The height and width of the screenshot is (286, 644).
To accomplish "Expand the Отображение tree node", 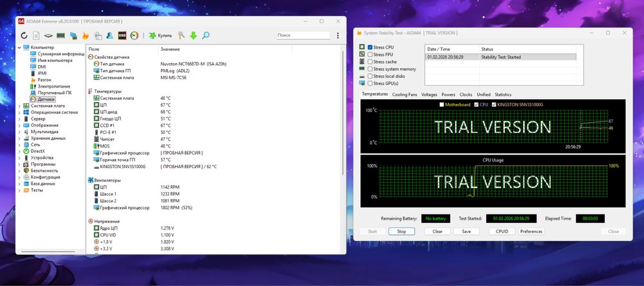I will click(x=19, y=126).
